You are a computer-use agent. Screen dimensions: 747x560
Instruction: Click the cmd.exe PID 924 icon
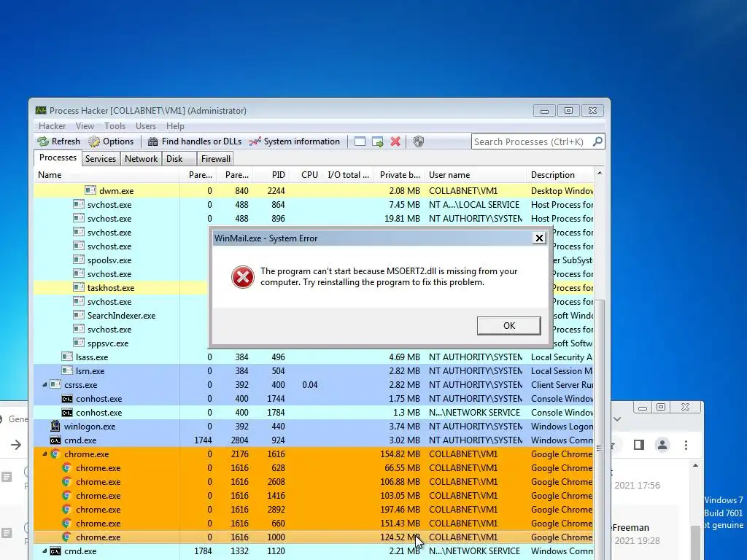click(55, 440)
